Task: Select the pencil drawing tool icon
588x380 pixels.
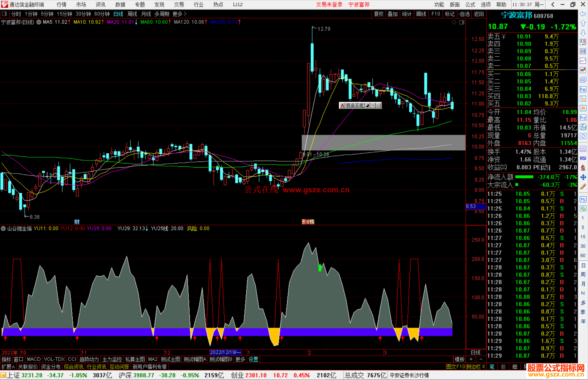Action: (x=583, y=187)
